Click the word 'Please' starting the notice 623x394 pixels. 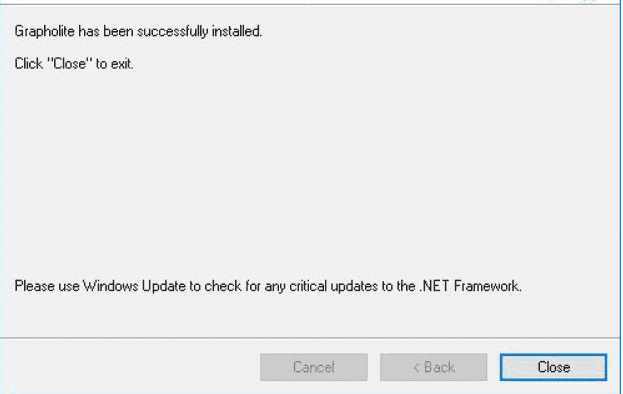[x=35, y=286]
